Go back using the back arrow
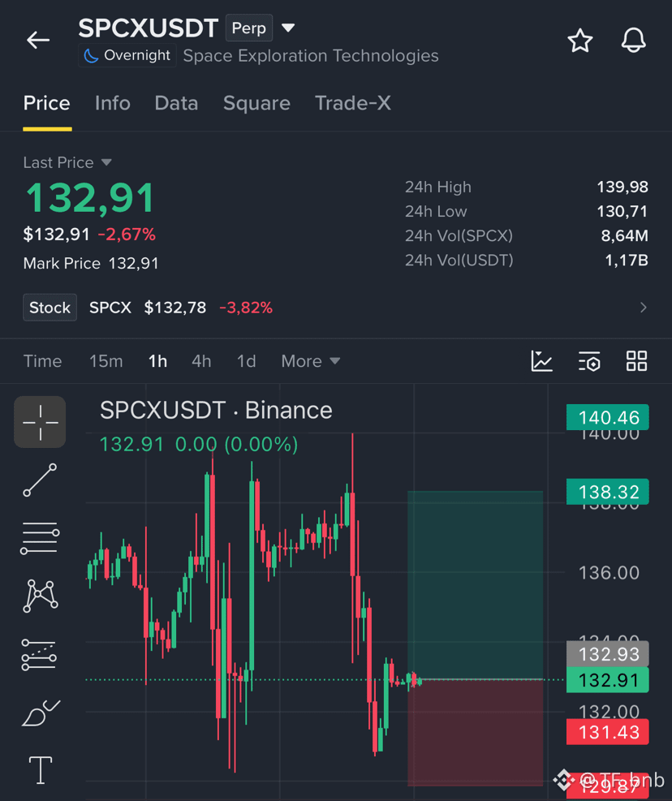Screen dimensions: 672x801 [38, 40]
